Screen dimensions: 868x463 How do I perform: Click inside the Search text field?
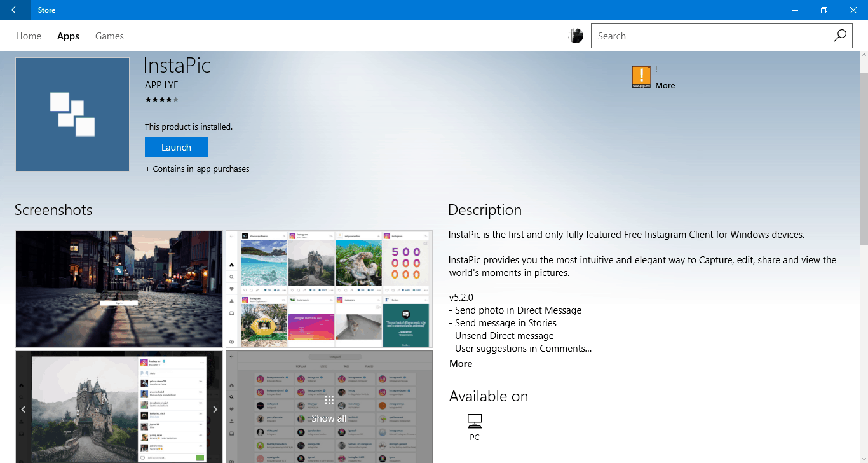[712, 36]
